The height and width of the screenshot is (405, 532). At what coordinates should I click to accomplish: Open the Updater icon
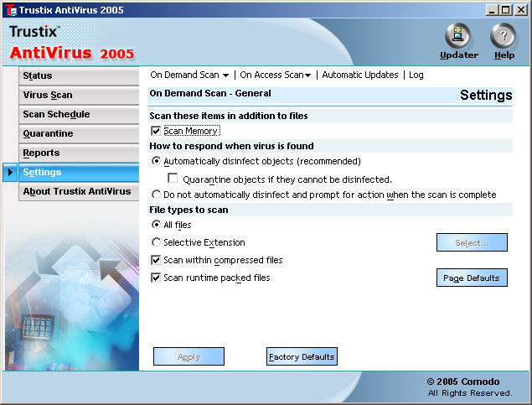pyautogui.click(x=458, y=36)
